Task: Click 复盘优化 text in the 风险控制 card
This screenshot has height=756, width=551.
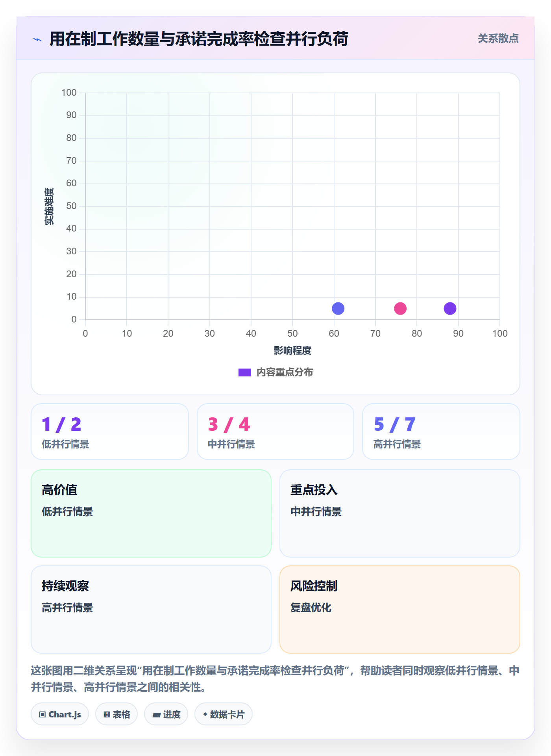Action: (x=311, y=608)
